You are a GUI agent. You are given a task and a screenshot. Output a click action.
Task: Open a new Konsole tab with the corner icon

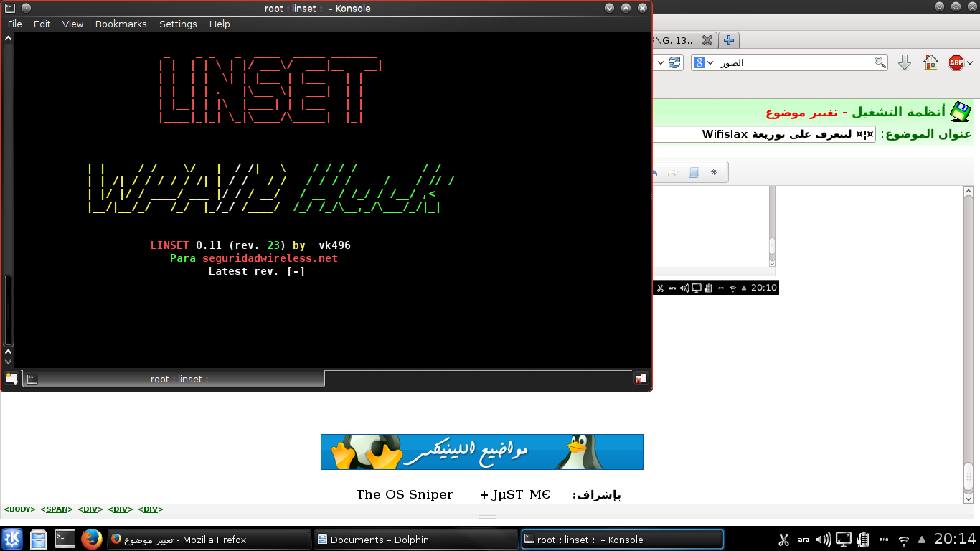point(11,378)
